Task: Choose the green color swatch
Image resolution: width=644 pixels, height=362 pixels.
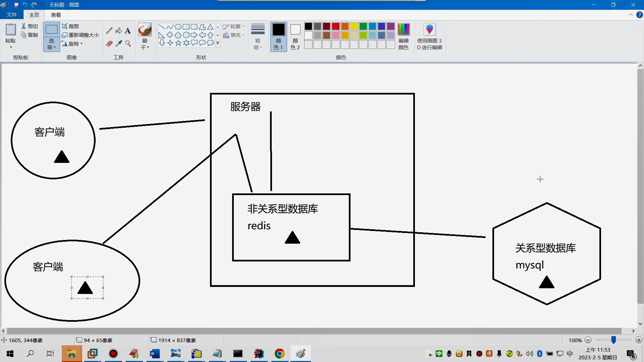Action: click(363, 26)
